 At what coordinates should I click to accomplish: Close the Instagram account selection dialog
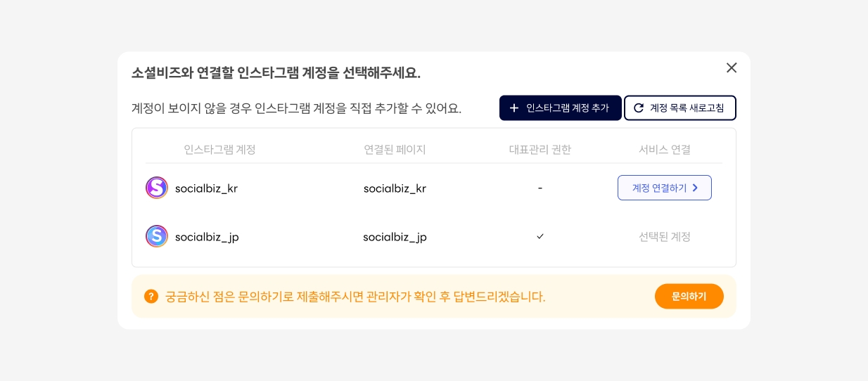point(732,67)
